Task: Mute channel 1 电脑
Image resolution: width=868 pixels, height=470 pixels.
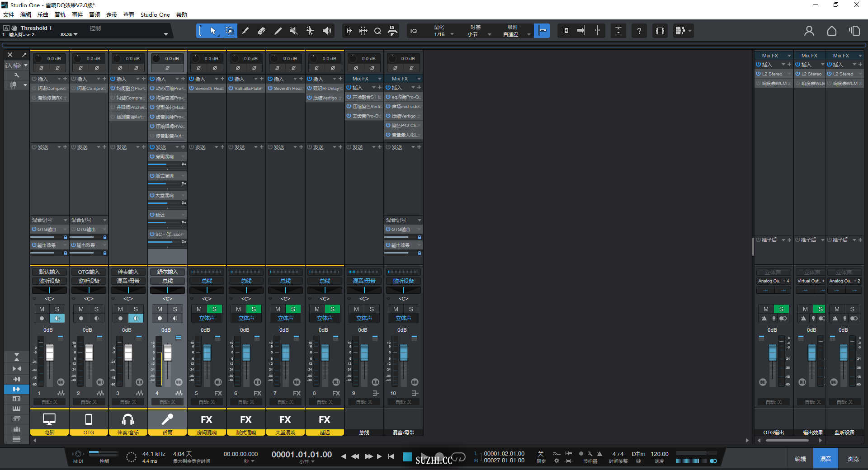Action: tap(42, 309)
